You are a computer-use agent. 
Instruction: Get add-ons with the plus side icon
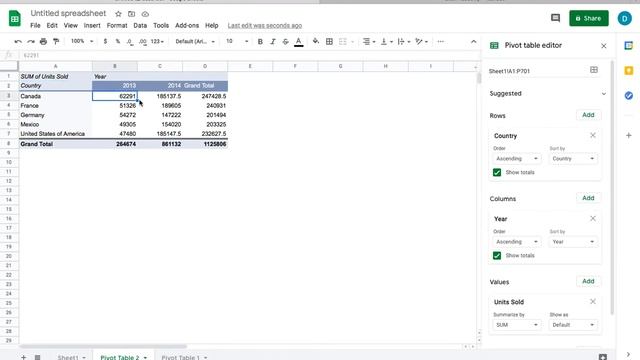tap(629, 135)
